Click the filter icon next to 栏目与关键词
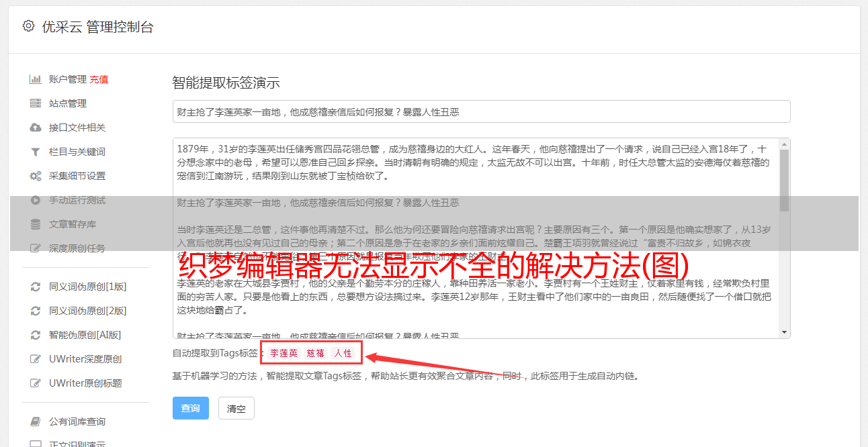Image resolution: width=868 pixels, height=447 pixels. pyautogui.click(x=36, y=152)
